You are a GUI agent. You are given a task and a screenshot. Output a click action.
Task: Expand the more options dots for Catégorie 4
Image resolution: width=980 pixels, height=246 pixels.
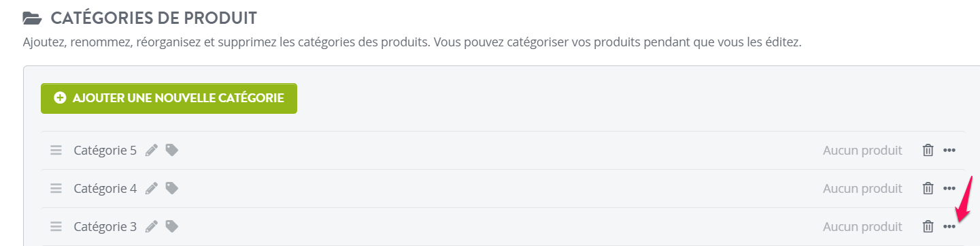(949, 188)
